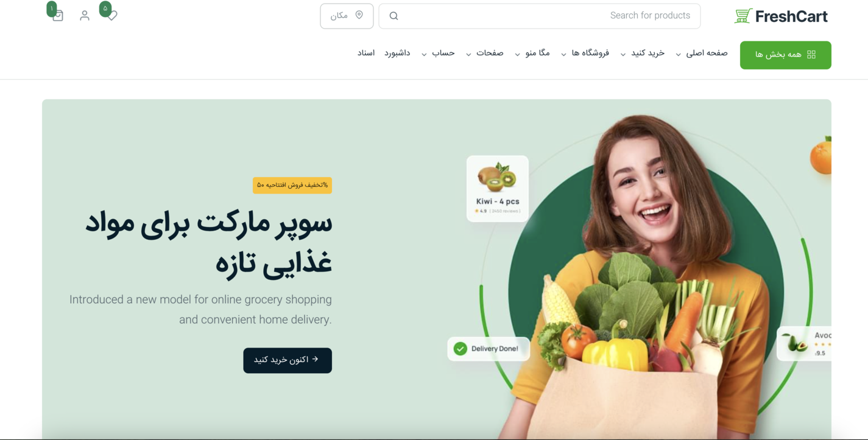Click the magnifier search icon
This screenshot has width=868, height=440.
pyautogui.click(x=393, y=16)
